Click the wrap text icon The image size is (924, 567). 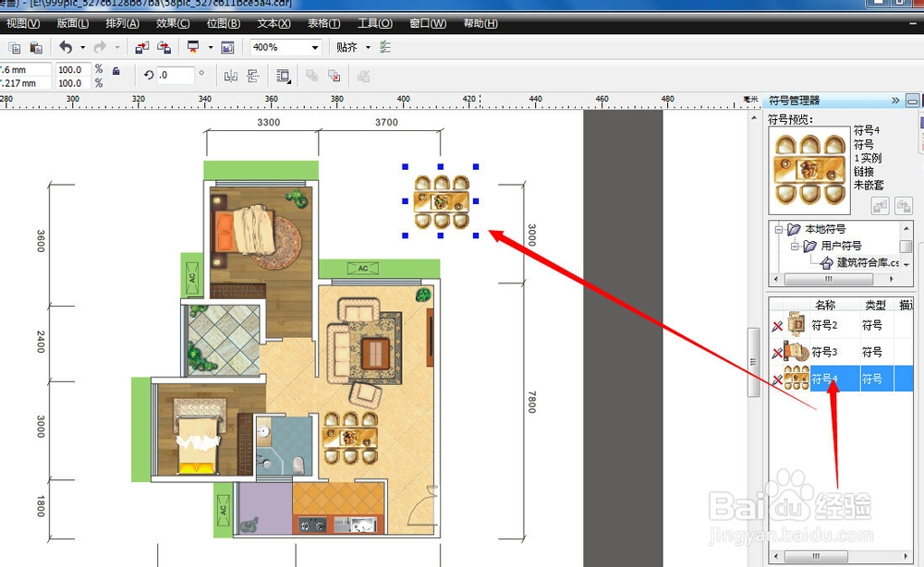click(x=284, y=76)
